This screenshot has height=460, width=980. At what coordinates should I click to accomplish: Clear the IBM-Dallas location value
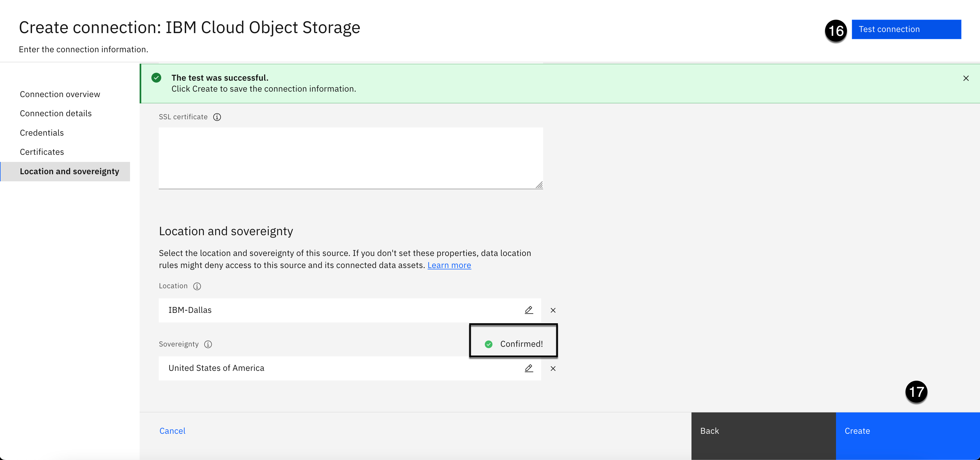click(x=553, y=311)
